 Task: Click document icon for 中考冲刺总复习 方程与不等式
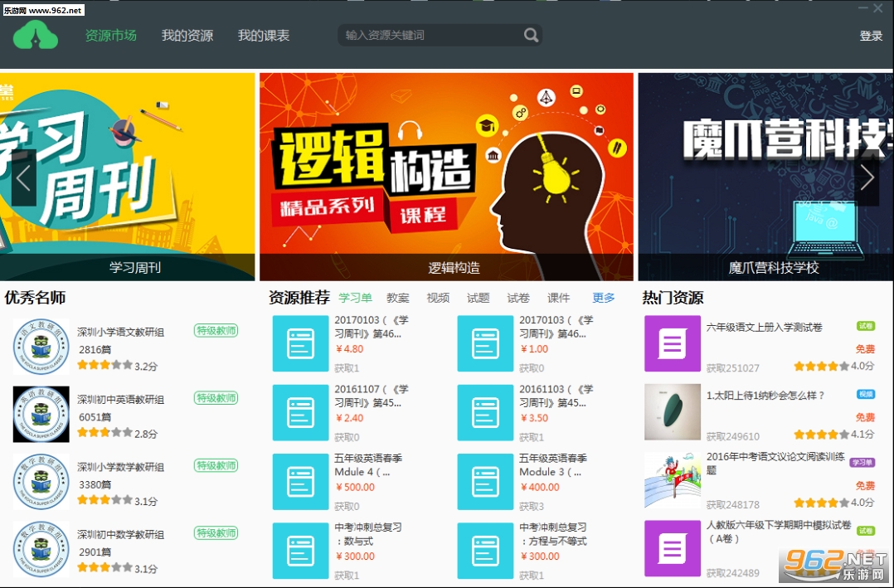tap(485, 551)
